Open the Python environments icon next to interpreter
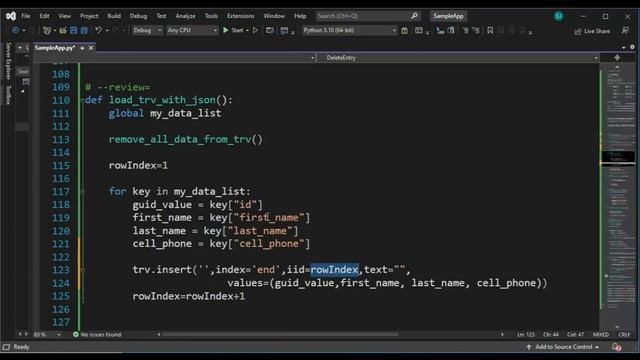Screen dimensions: 640x360 [404, 31]
